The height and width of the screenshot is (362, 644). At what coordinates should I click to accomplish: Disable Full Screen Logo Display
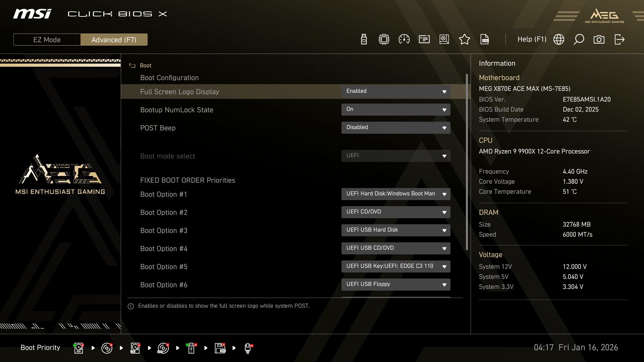tap(396, 91)
